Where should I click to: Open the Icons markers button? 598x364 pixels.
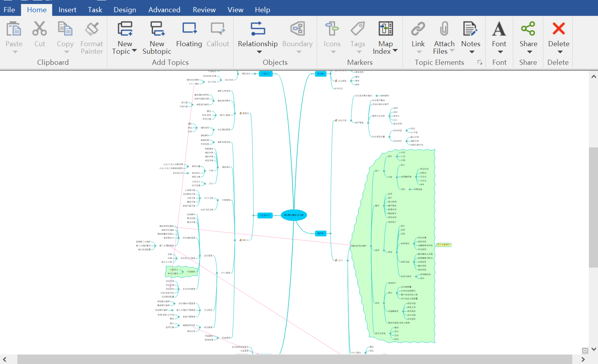pos(332,29)
